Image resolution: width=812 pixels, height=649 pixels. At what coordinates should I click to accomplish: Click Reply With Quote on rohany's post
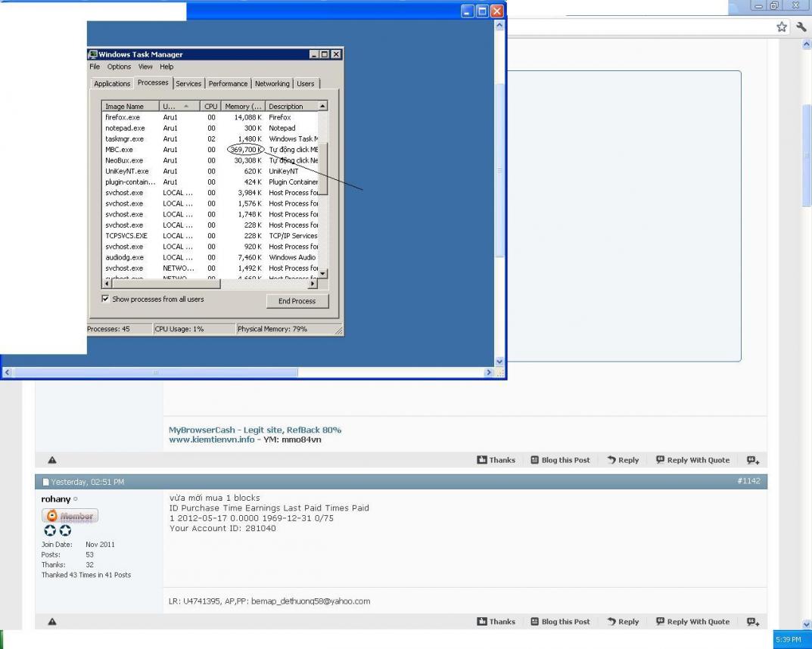pos(693,622)
